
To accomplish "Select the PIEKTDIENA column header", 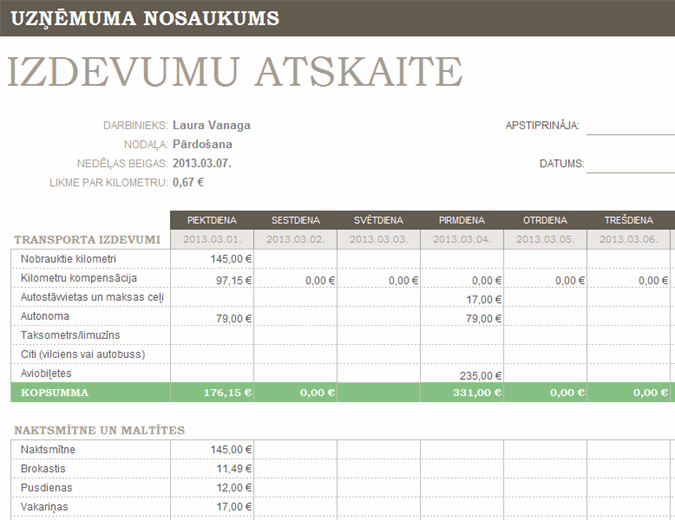I will (211, 220).
